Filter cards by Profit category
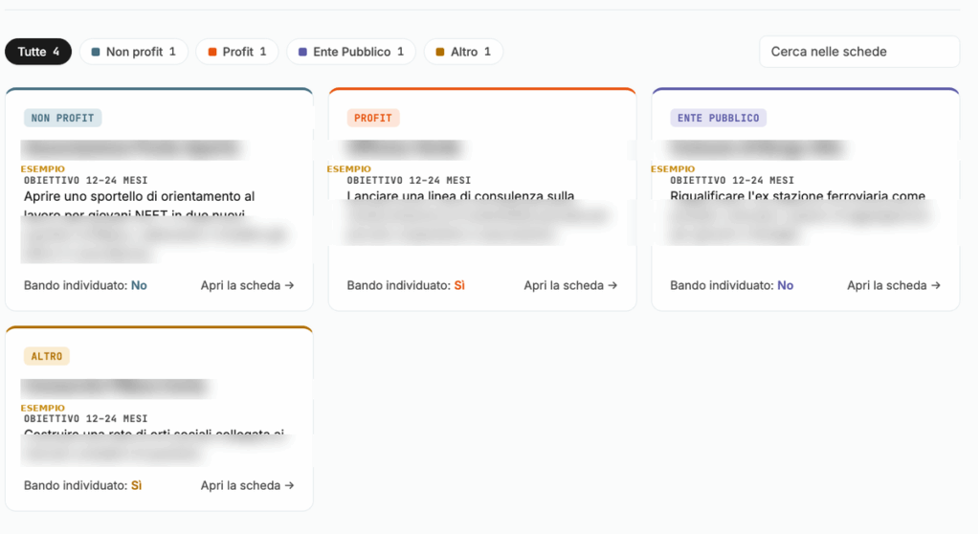The width and height of the screenshot is (980, 534). pos(237,52)
